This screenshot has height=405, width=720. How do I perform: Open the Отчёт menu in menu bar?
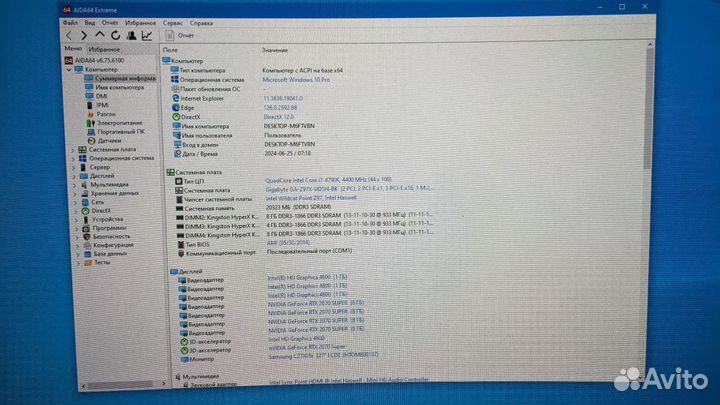[x=110, y=22]
